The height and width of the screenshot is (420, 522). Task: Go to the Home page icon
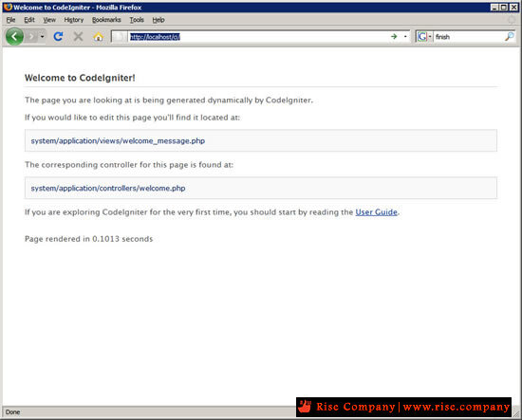98,36
